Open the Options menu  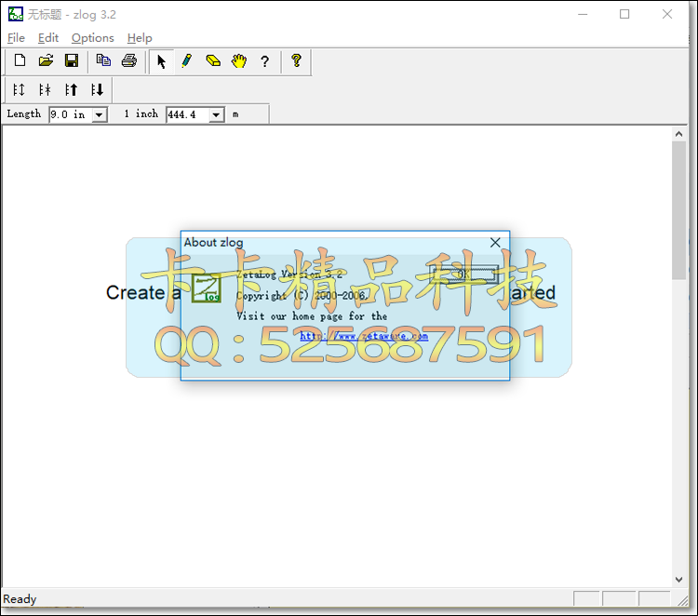(92, 38)
